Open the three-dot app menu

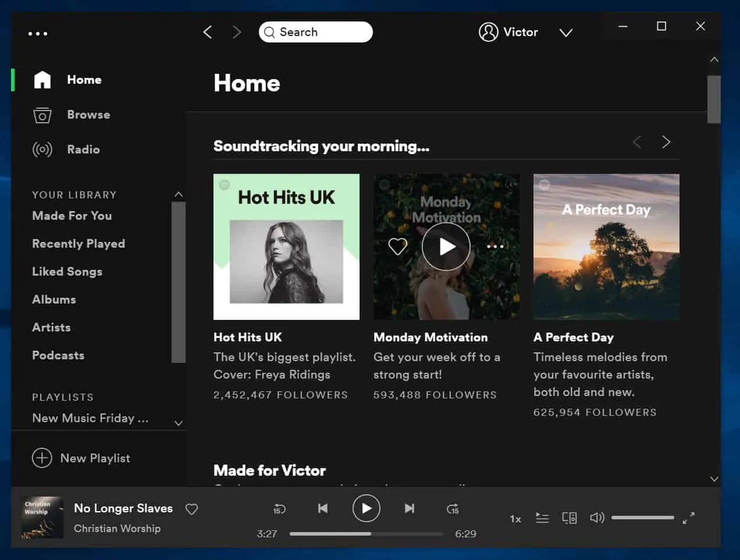[x=38, y=34]
